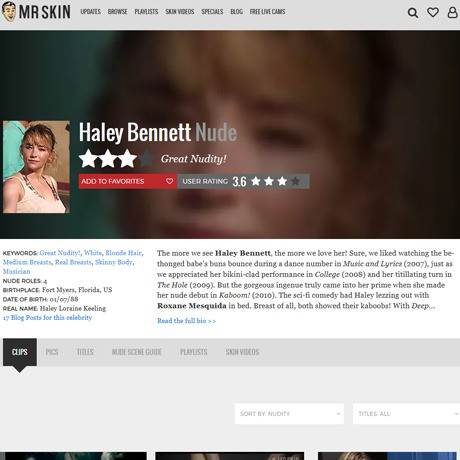
Task: Click Read the full bio link
Action: (x=186, y=321)
